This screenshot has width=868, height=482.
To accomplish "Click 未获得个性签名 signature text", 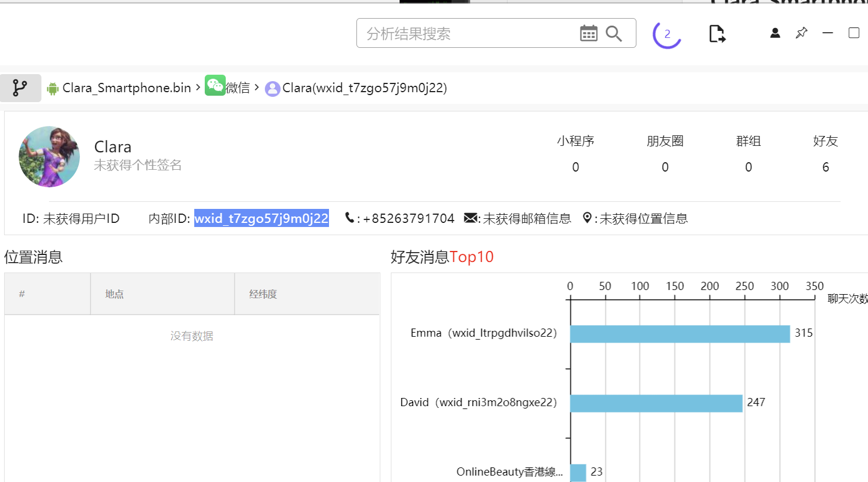I will tap(138, 165).
